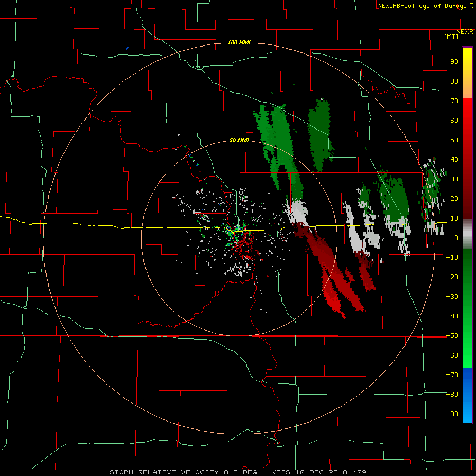Viewport: 476px width, 476px height.
Task: Click the [KT] units label
Action: 451,36
